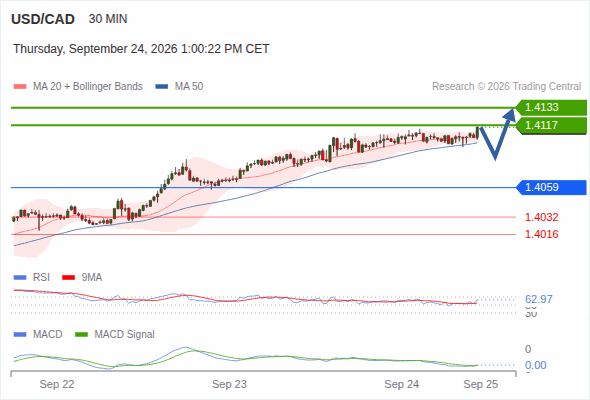Viewport: 590px width, 400px height.
Task: Click the 1.4032 support price label
Action: click(x=541, y=217)
